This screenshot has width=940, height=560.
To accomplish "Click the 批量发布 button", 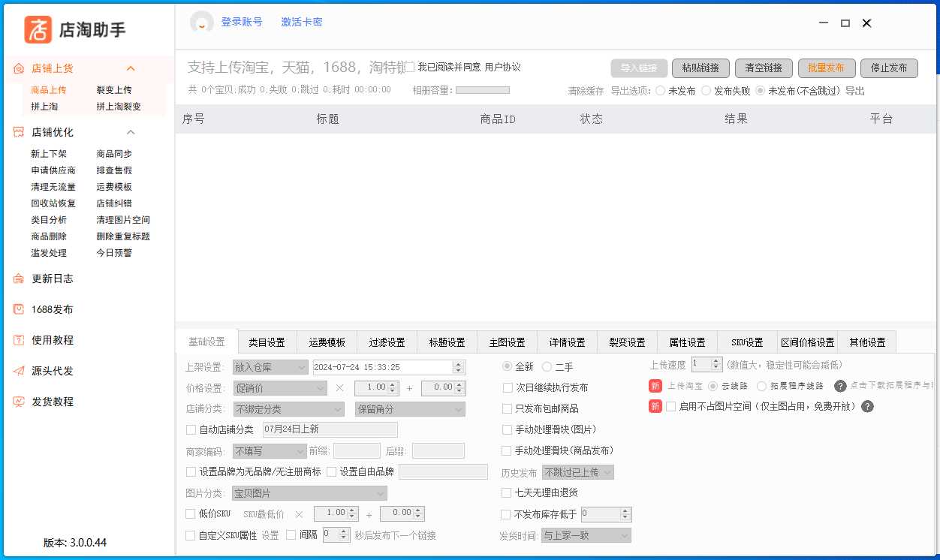I will pyautogui.click(x=827, y=68).
